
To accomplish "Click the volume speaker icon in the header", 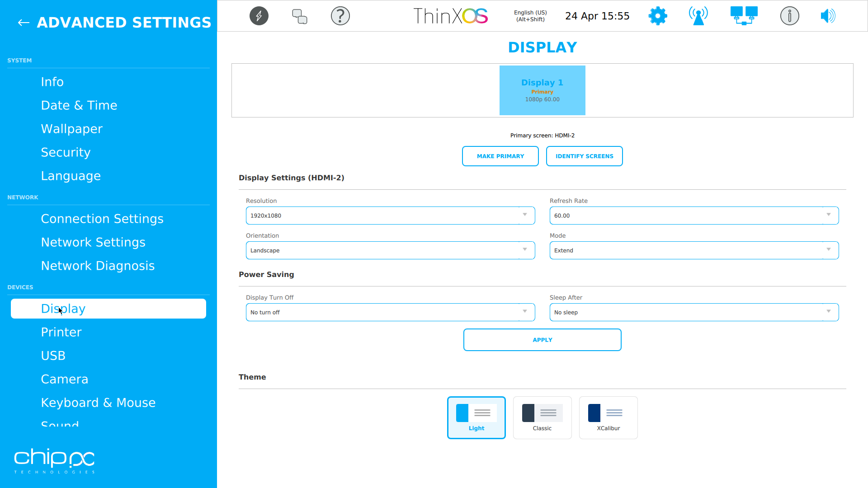I will pyautogui.click(x=828, y=15).
